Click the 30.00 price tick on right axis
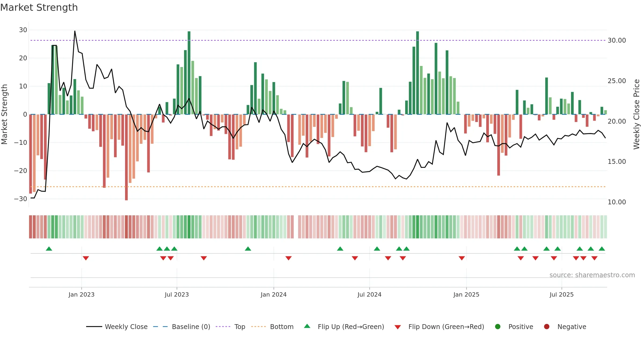The height and width of the screenshot is (362, 644). pyautogui.click(x=617, y=40)
